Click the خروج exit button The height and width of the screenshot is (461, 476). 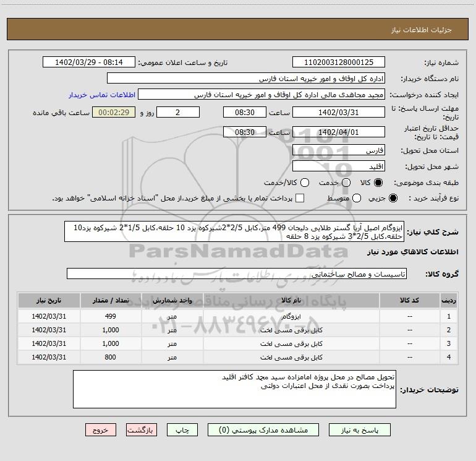[101, 430]
